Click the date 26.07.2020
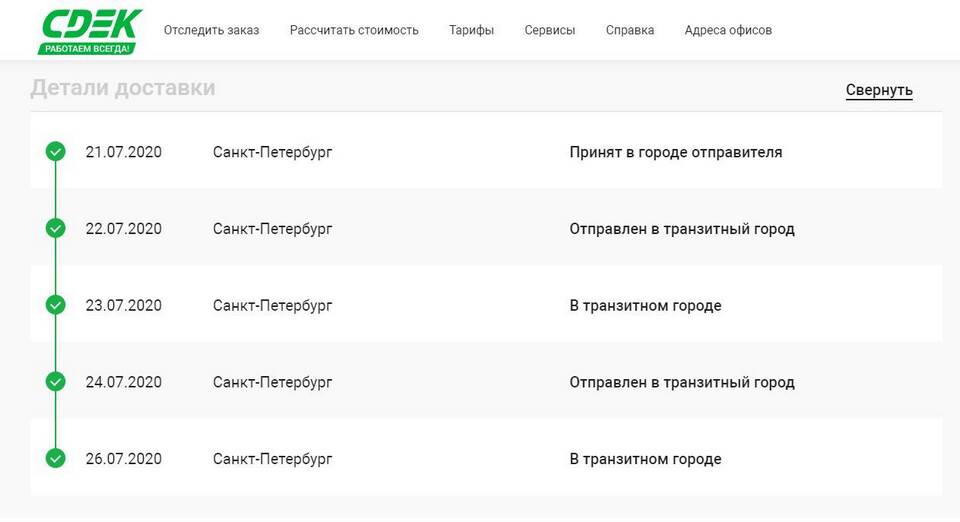The height and width of the screenshot is (522, 960). [123, 459]
